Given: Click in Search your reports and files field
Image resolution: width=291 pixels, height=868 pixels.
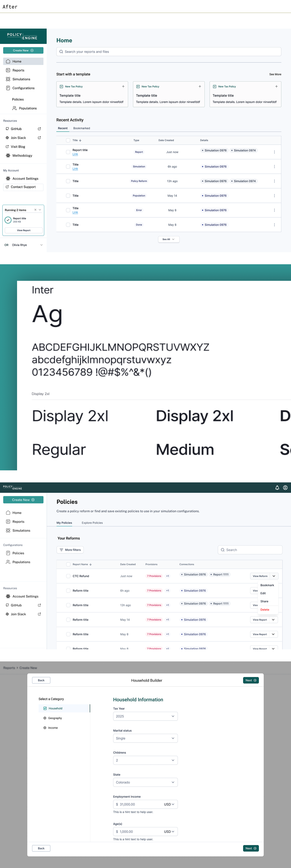Looking at the screenshot, I should point(169,52).
